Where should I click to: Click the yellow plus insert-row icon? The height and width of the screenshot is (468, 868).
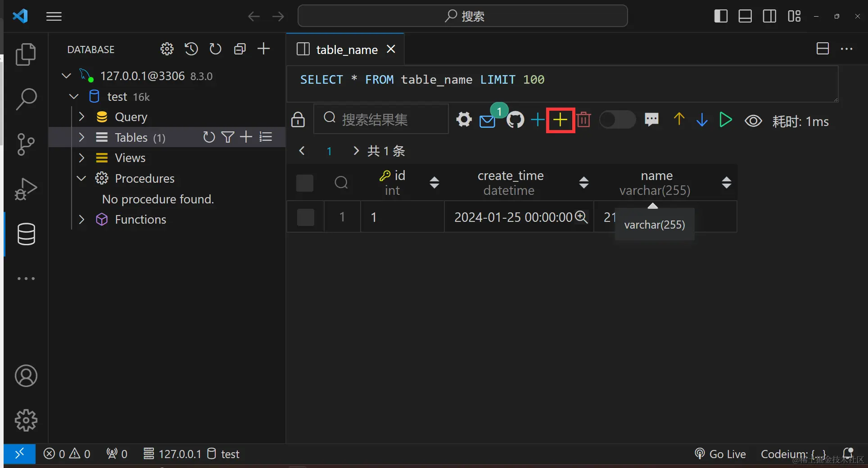click(x=560, y=120)
